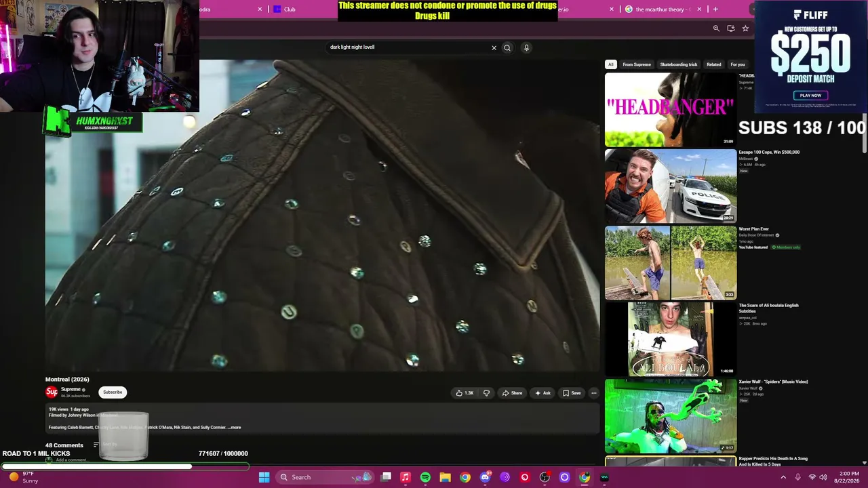The height and width of the screenshot is (488, 868).
Task: Open 'Escape 100 Cops, Win $500,000' title
Action: pos(769,152)
